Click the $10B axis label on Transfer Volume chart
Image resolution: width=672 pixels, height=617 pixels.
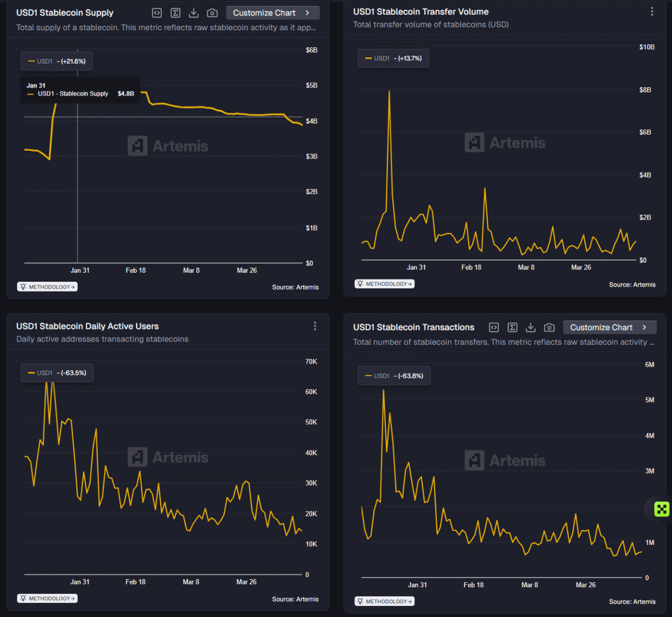click(647, 47)
